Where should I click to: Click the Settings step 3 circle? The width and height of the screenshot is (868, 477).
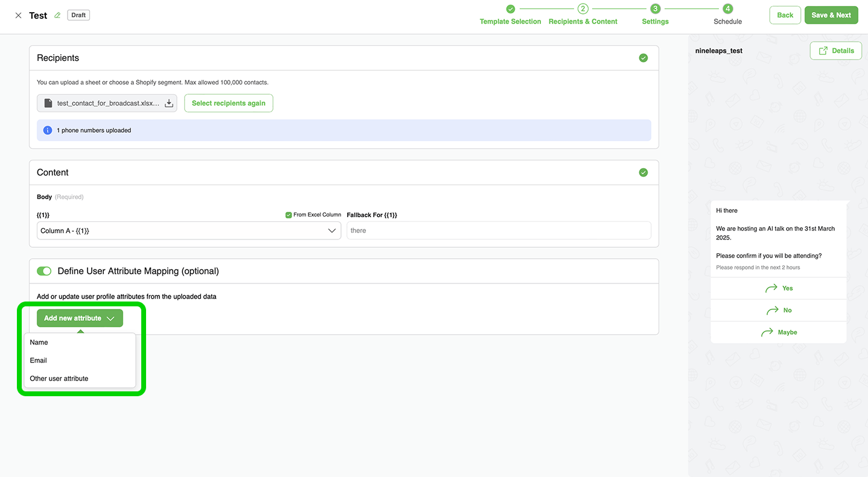(x=655, y=9)
